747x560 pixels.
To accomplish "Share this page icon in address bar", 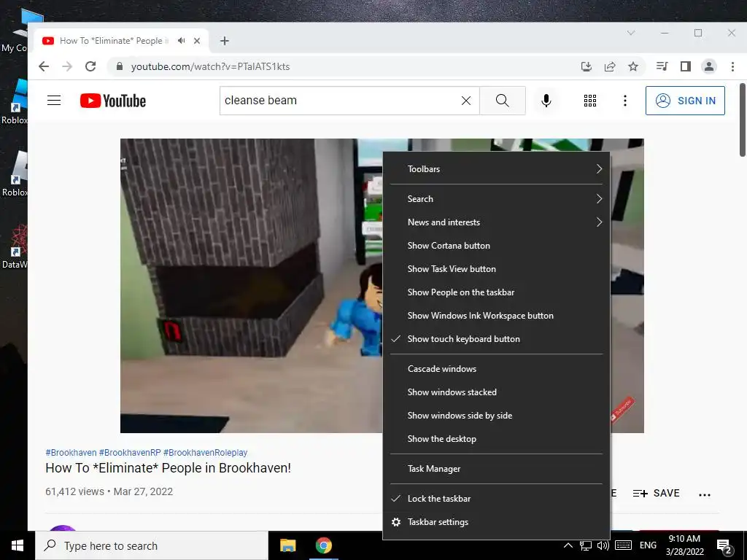I will 610,66.
